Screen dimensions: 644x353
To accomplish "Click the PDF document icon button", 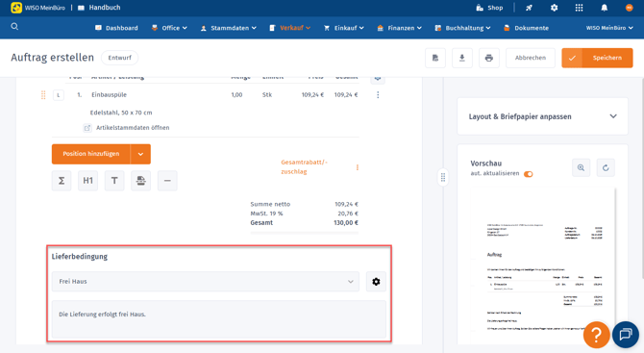I will coord(435,58).
